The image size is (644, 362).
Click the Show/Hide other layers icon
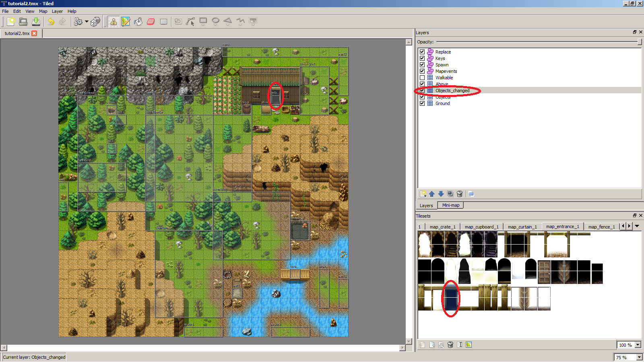[x=471, y=194]
